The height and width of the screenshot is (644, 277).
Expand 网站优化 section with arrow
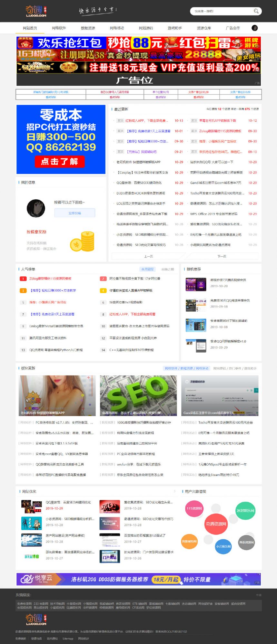[174, 491]
